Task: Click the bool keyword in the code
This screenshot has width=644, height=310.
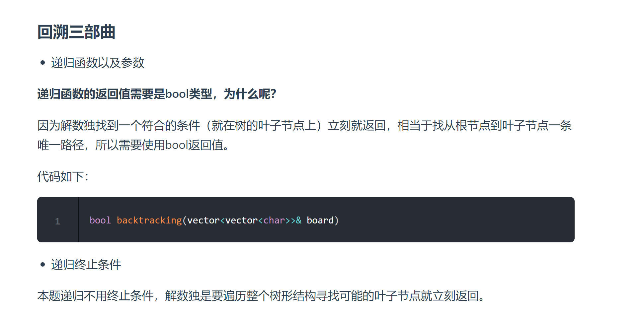Action: click(x=100, y=220)
